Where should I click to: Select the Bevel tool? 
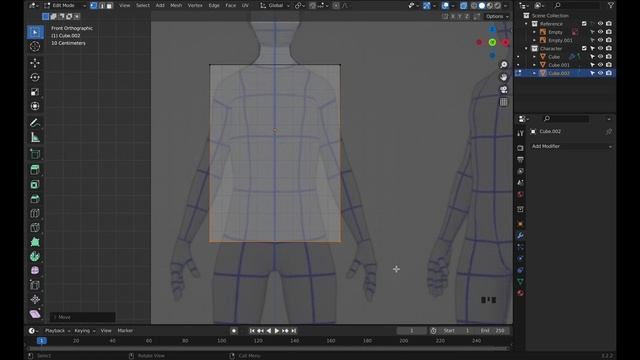[x=35, y=199]
